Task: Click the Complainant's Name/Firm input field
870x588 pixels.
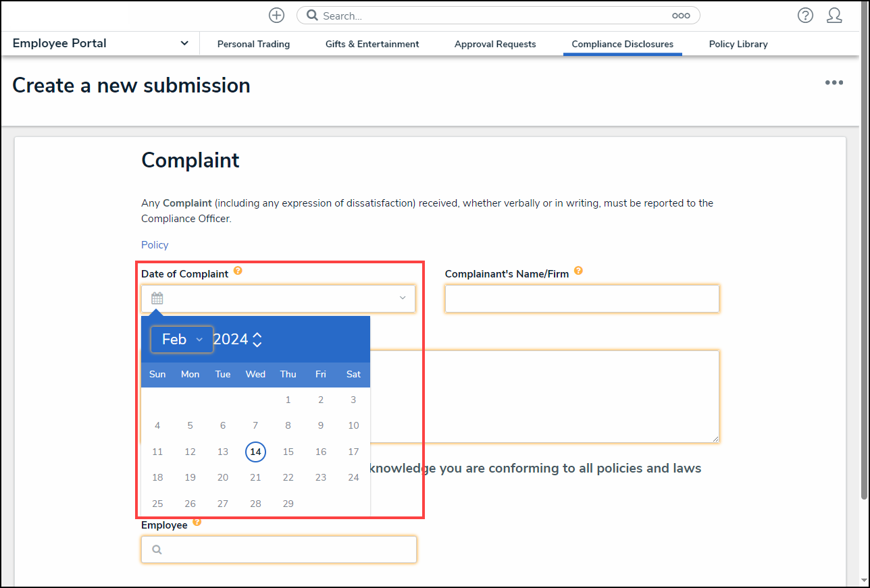Action: click(x=582, y=298)
